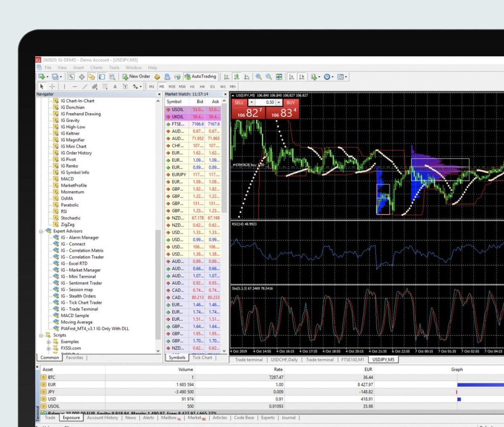Switch timeframe to H4

202,87
